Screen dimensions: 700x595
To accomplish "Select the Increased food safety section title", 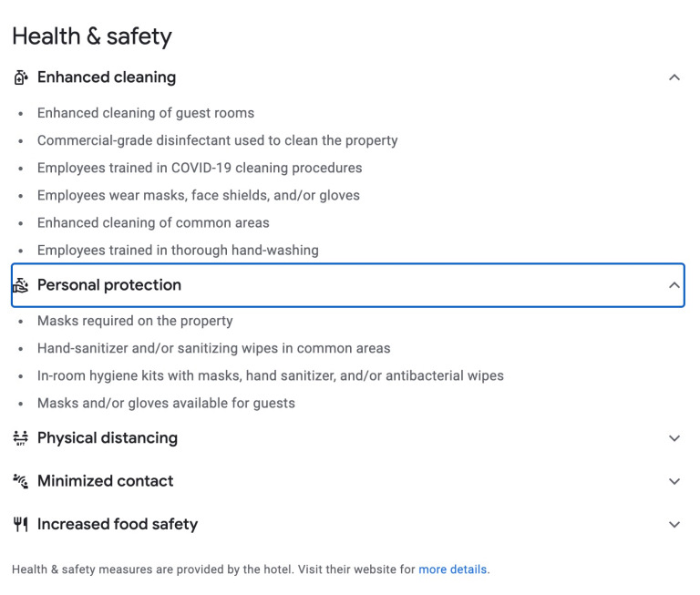I will (x=118, y=525).
